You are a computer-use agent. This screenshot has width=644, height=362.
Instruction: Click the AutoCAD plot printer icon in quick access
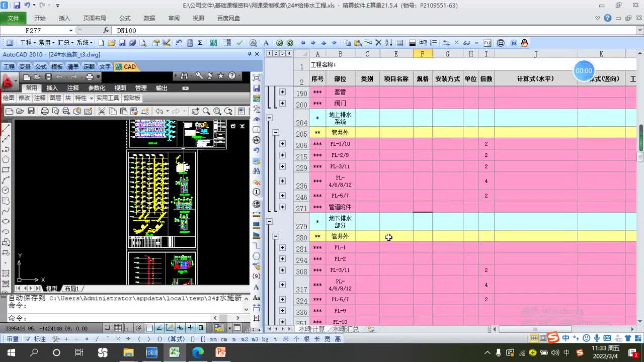pyautogui.click(x=90, y=77)
